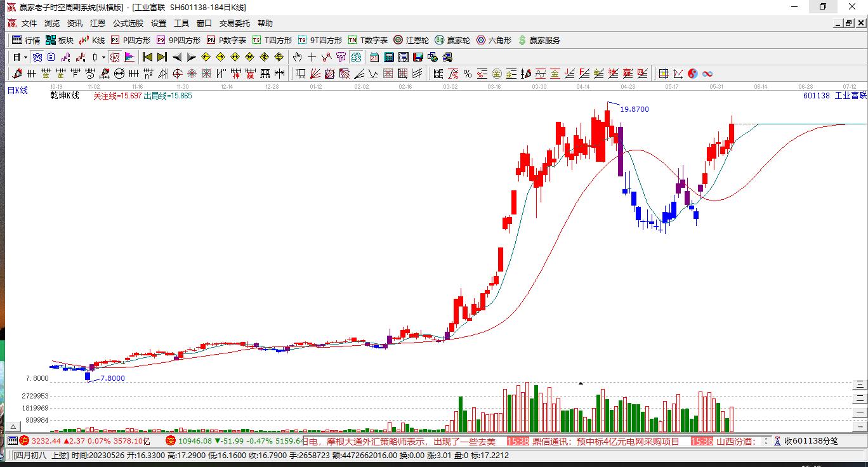Open the 交易委托 menu

(235, 23)
